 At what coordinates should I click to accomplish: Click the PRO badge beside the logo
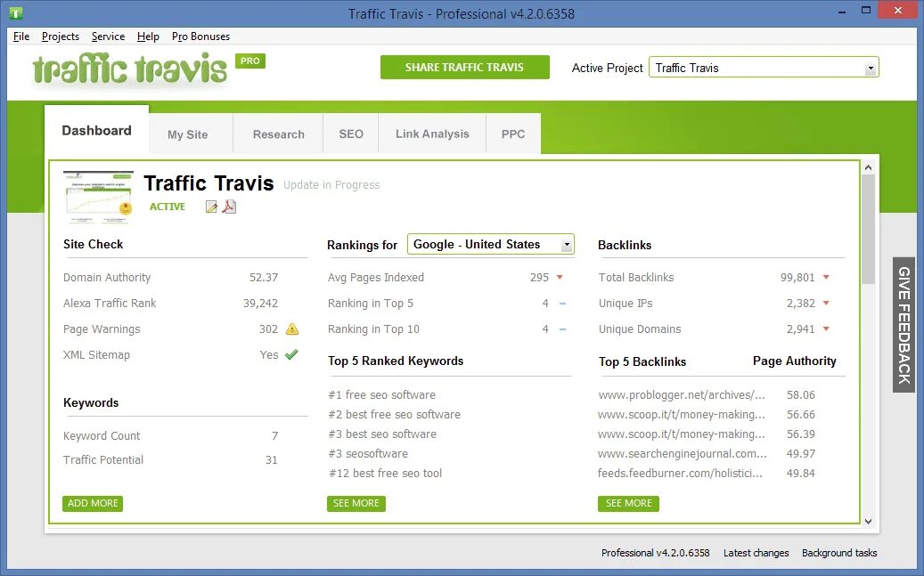250,61
